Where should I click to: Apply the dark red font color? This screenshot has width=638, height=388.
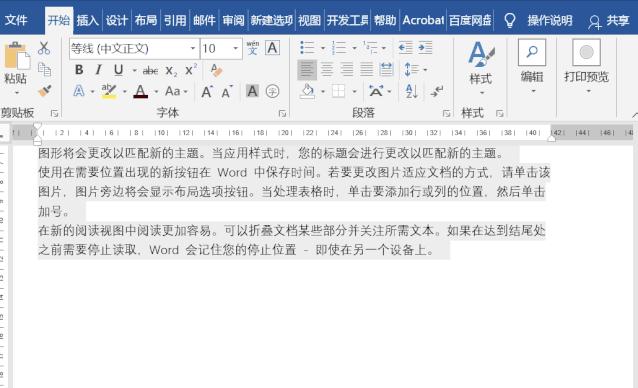tap(141, 92)
